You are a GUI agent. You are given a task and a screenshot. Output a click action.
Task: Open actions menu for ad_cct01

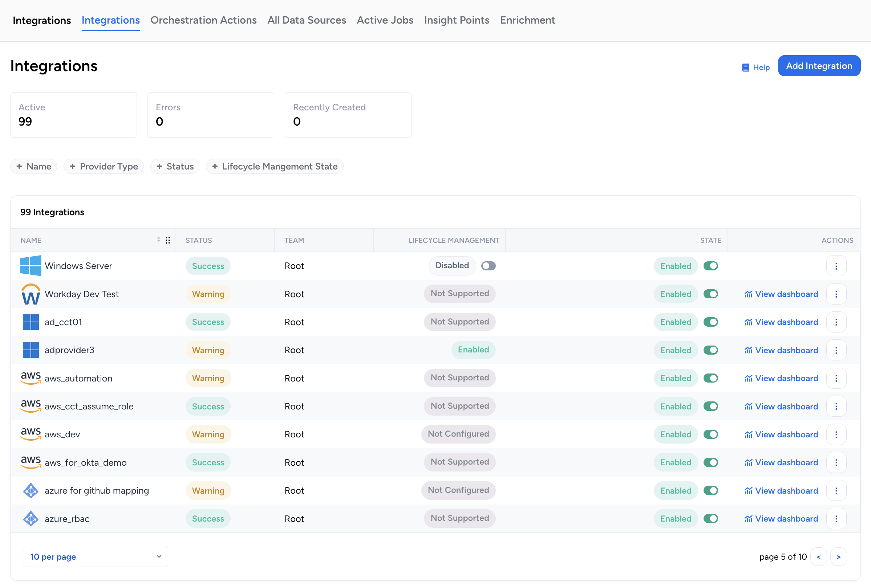click(x=836, y=322)
